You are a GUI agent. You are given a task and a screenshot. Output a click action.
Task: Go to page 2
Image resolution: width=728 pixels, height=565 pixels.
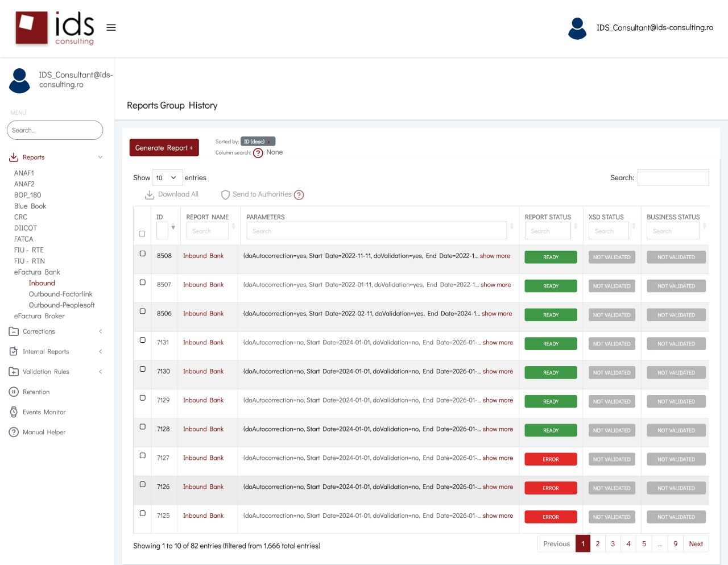(598, 543)
